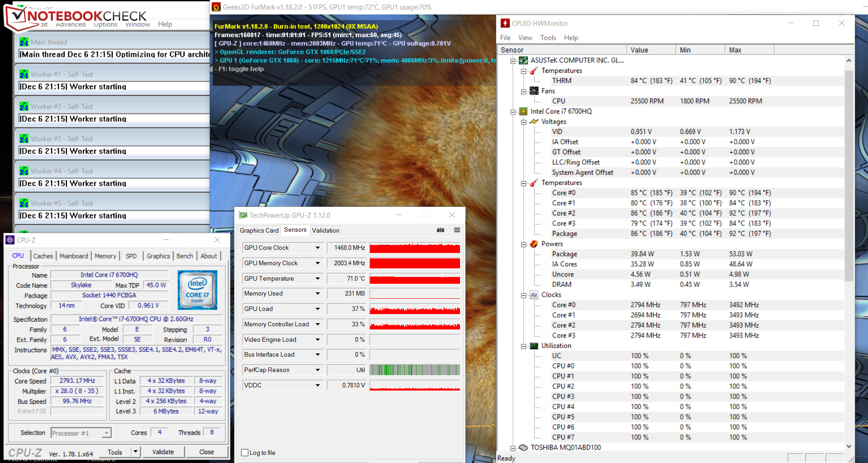Collapse the Clocks tree node in HWMonitor
The width and height of the screenshot is (868, 463).
[524, 295]
